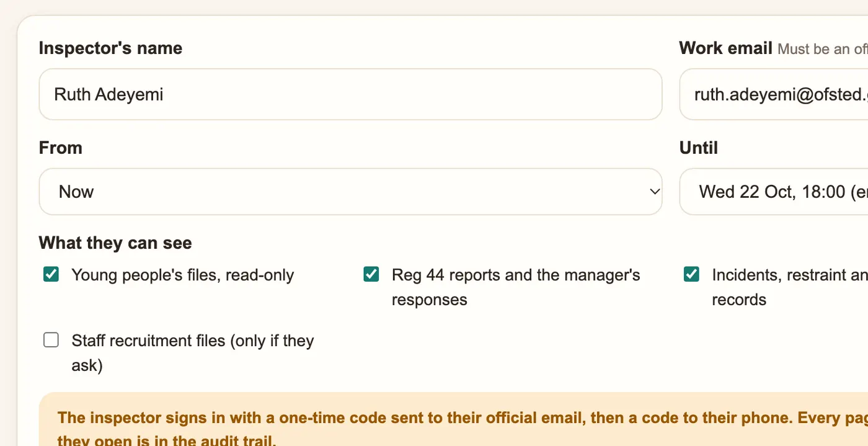Click the 'Staff recruitment files (only if they ask)' label
868x446 pixels.
[193, 353]
